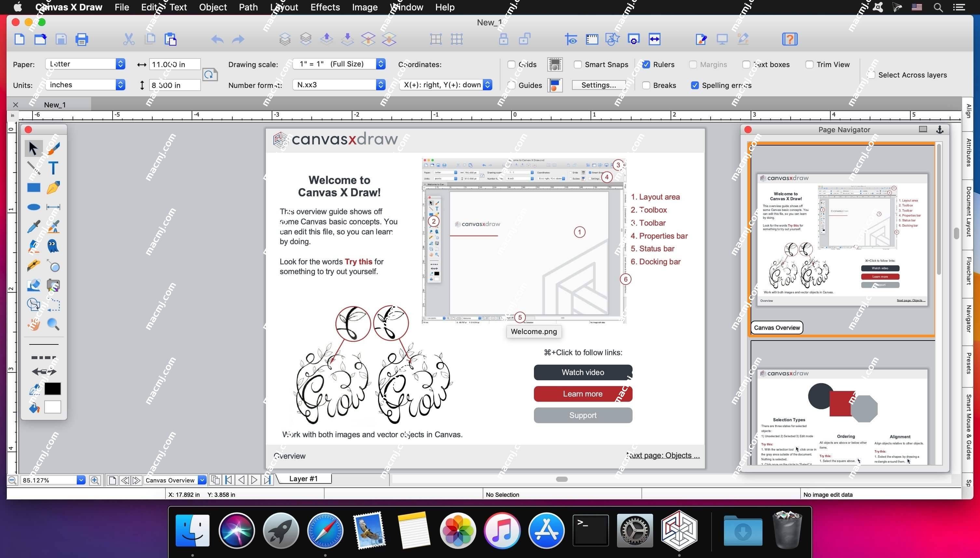Toggle Spelling errors checkbox

(x=696, y=85)
